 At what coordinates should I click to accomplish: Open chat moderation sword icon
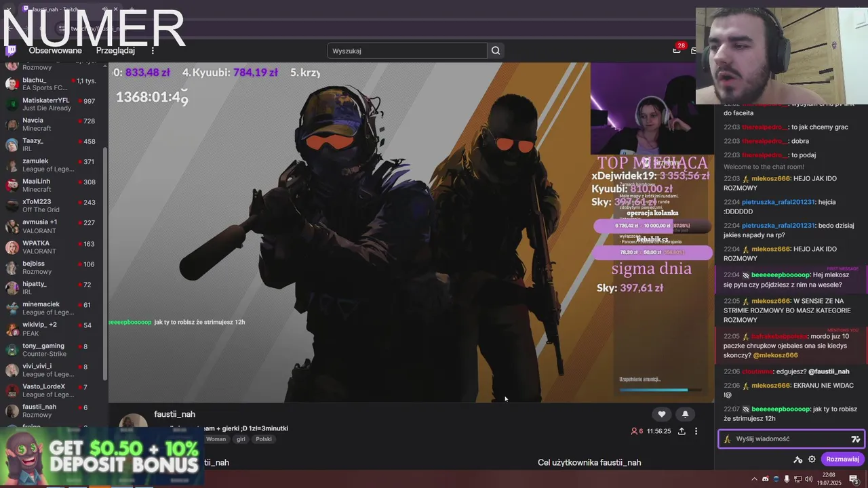click(x=797, y=460)
